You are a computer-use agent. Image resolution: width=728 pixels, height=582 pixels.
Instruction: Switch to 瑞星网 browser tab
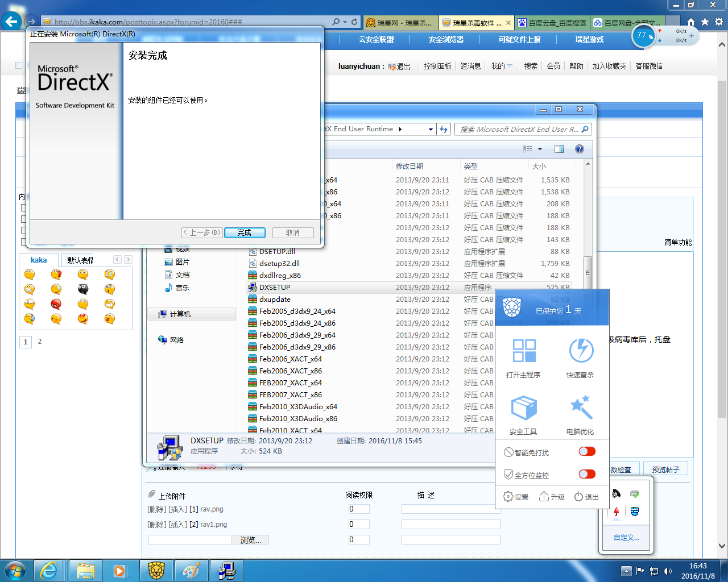tap(400, 23)
